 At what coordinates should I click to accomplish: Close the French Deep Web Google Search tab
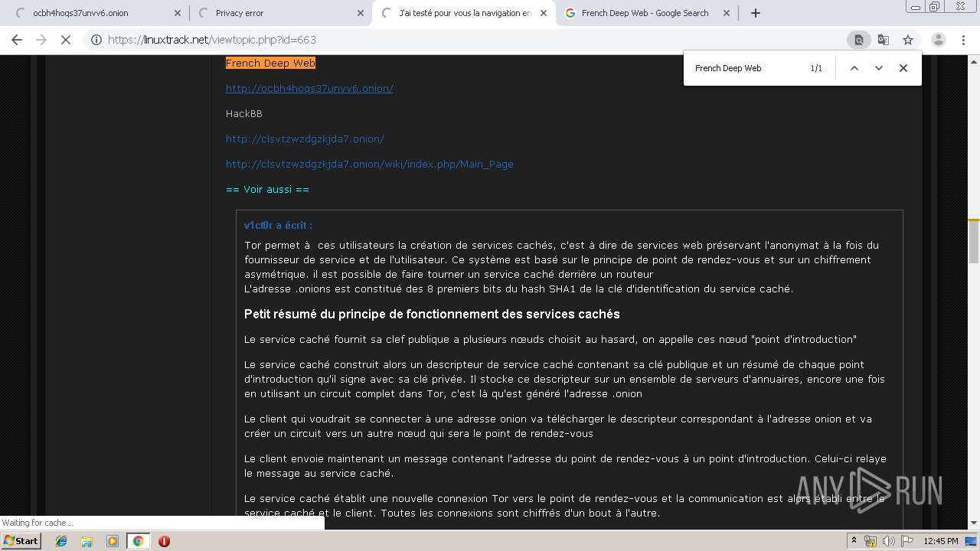pos(727,13)
